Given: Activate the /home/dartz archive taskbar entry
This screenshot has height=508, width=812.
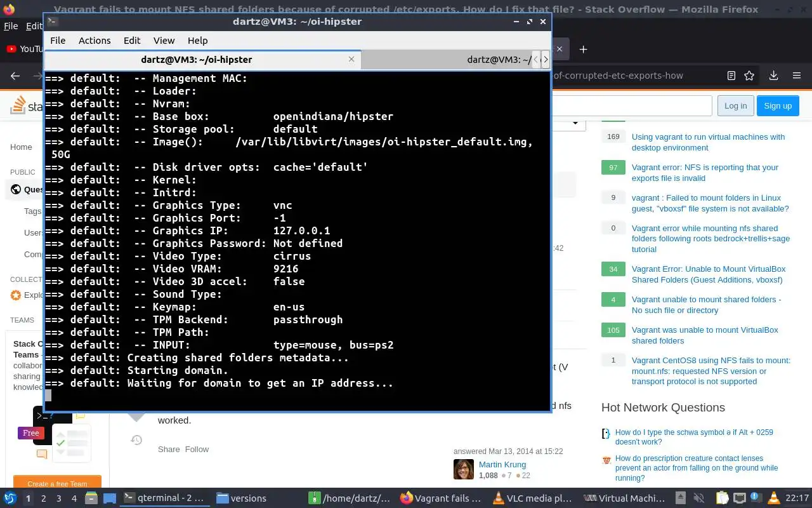Looking at the screenshot, I should click(350, 498).
